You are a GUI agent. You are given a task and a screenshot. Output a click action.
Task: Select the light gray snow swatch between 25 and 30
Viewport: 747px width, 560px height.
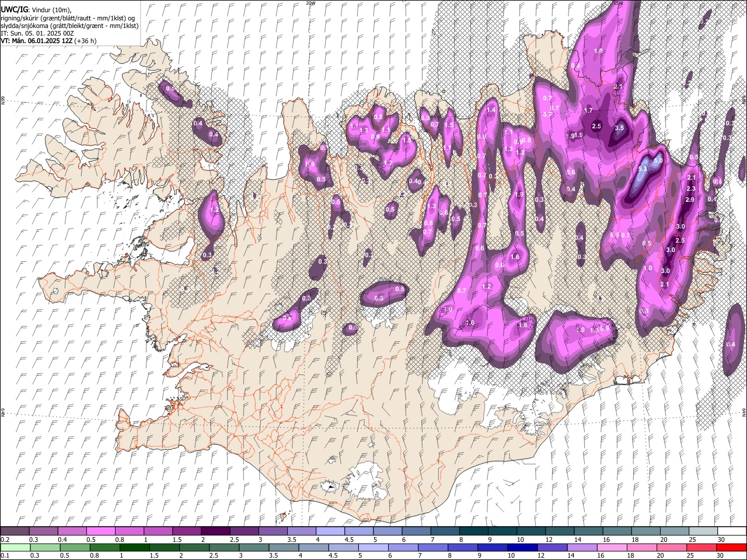click(x=703, y=531)
